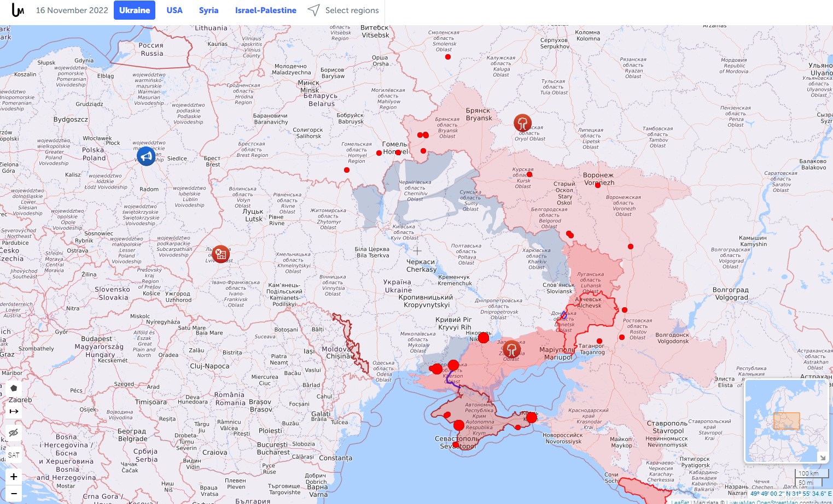The height and width of the screenshot is (504, 833).
Task: Click red dot east of Luhansk Oblast label
Action: pos(631,247)
